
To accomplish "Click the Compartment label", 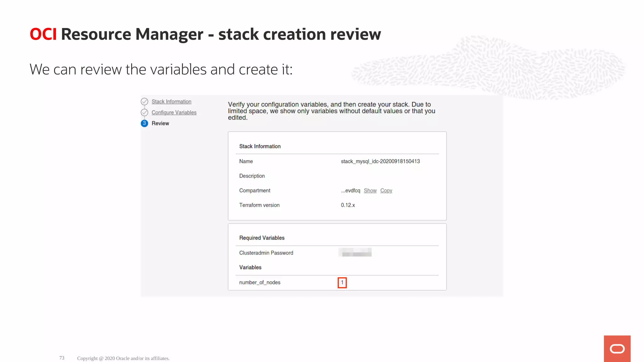I will pos(255,190).
